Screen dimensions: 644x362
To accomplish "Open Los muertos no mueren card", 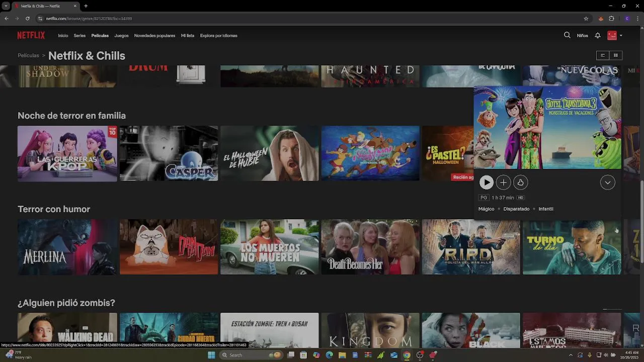I will (x=270, y=247).
